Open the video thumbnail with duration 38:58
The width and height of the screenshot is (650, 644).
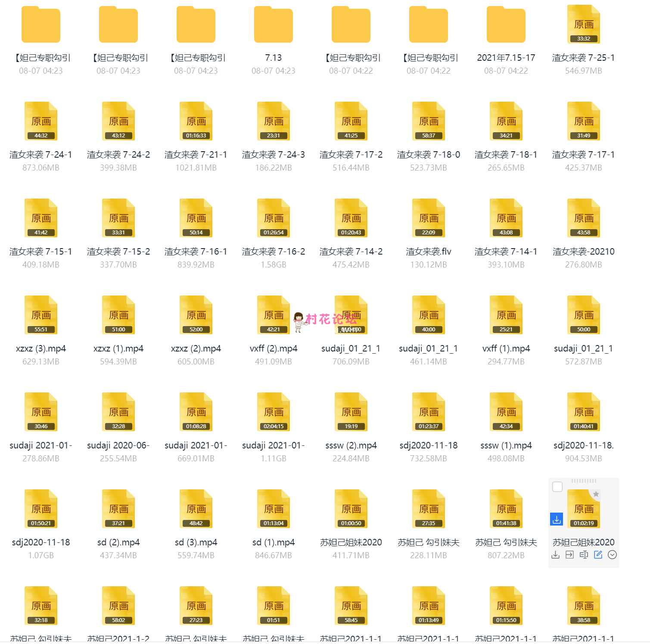tap(584, 606)
